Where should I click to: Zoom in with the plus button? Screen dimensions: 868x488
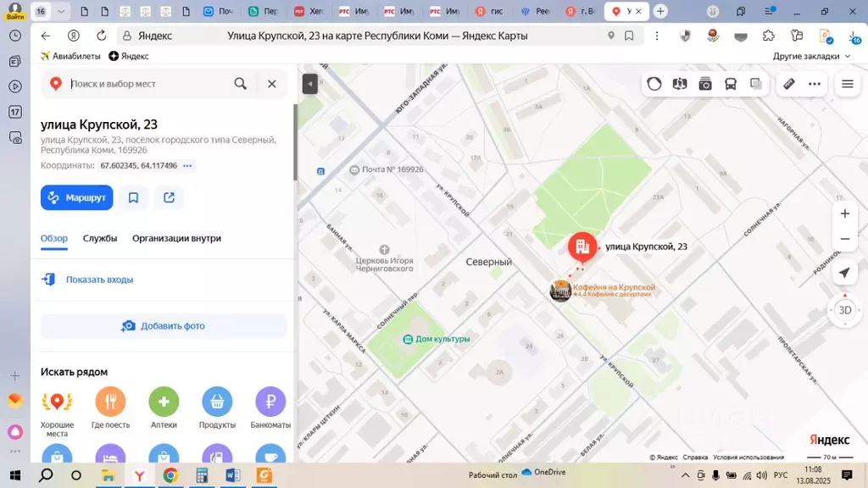844,213
